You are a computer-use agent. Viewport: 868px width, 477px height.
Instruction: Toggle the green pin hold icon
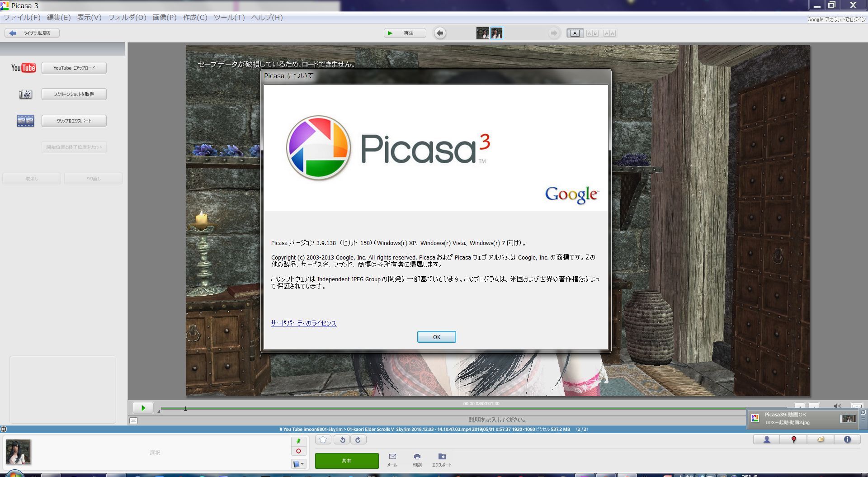tap(298, 441)
